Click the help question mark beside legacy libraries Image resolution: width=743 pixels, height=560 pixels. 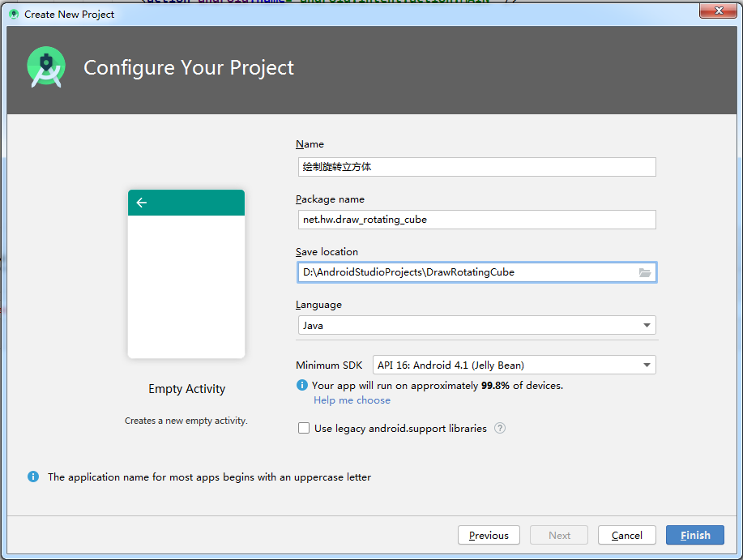500,428
